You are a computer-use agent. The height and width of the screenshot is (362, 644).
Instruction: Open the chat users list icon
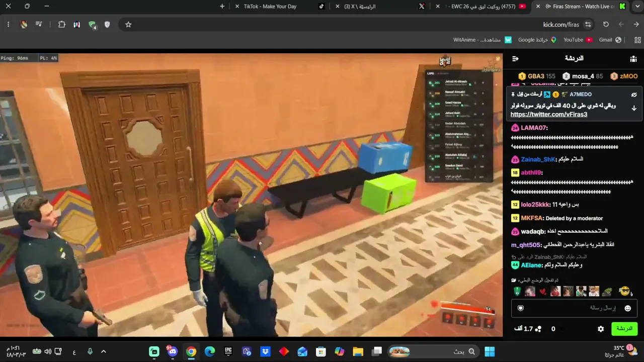(633, 59)
